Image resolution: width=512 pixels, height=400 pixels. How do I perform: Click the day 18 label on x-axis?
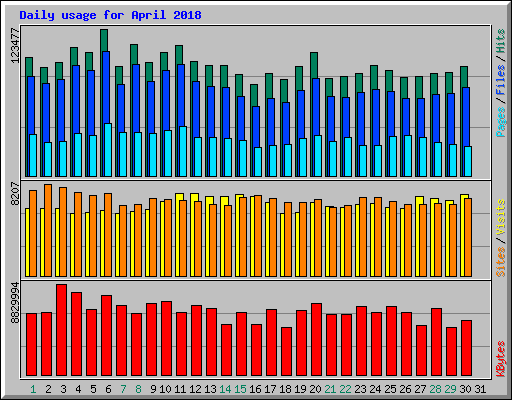point(285,389)
